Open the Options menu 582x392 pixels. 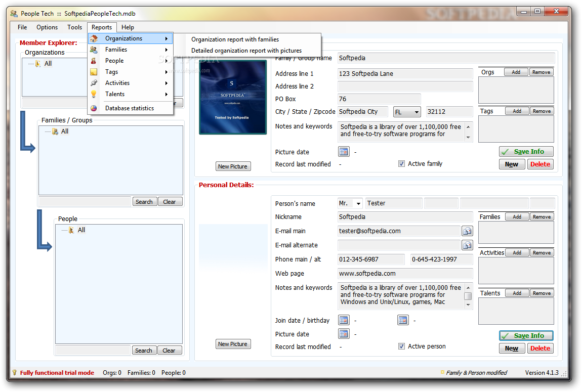click(x=47, y=27)
